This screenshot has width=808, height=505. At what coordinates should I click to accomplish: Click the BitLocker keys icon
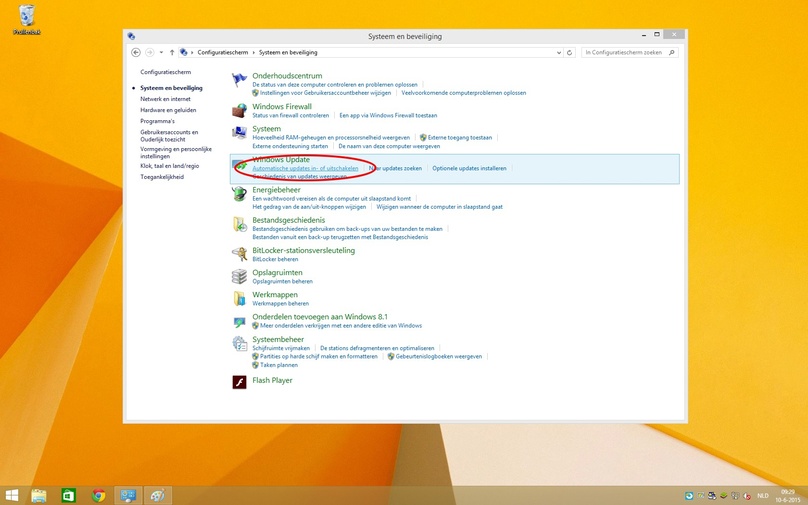pyautogui.click(x=239, y=254)
